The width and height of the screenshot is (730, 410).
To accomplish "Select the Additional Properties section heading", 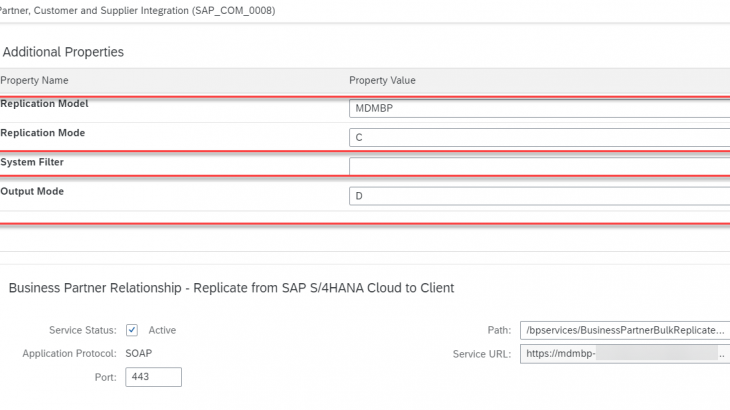I will [63, 52].
